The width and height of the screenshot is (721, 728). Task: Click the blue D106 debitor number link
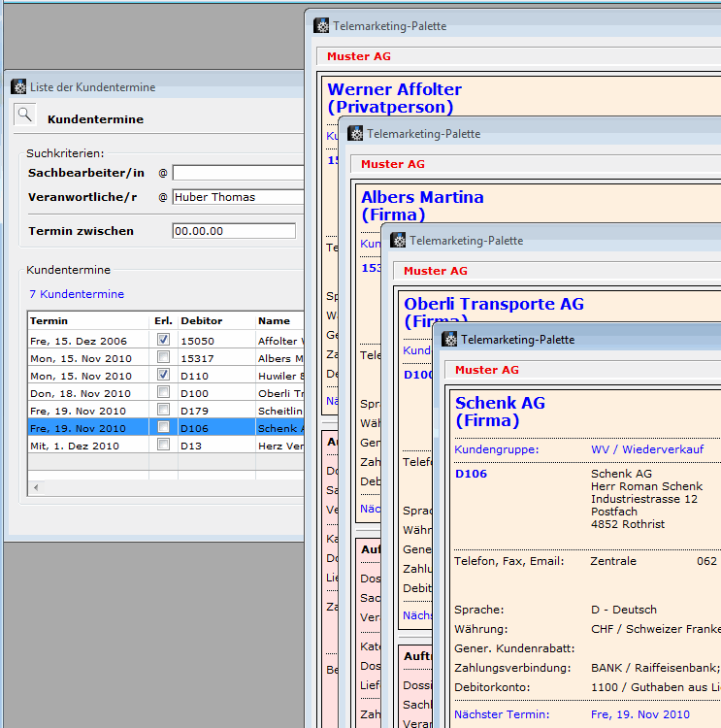point(471,474)
